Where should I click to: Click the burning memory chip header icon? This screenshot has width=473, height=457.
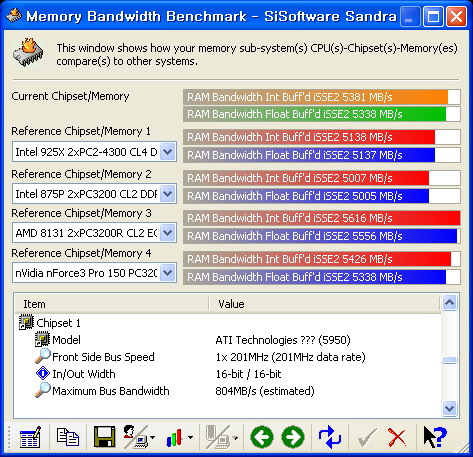[x=28, y=52]
